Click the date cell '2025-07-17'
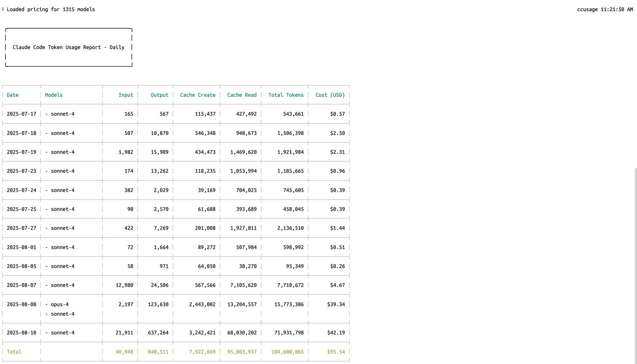The height and width of the screenshot is (364, 637). point(22,114)
